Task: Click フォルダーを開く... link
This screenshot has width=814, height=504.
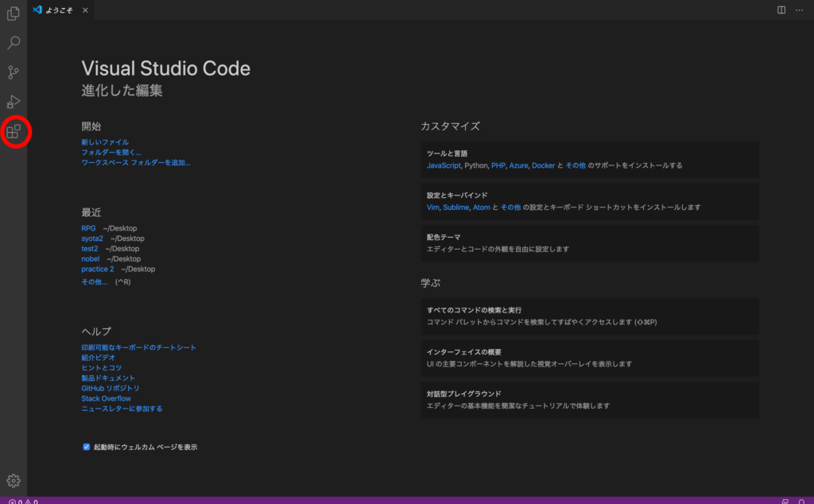Action: coord(111,152)
